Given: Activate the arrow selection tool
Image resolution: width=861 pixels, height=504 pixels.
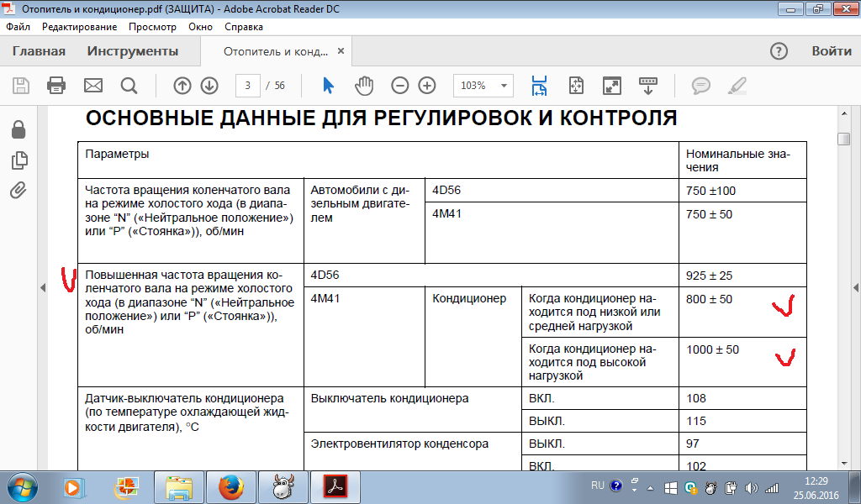Looking at the screenshot, I should click(x=329, y=86).
